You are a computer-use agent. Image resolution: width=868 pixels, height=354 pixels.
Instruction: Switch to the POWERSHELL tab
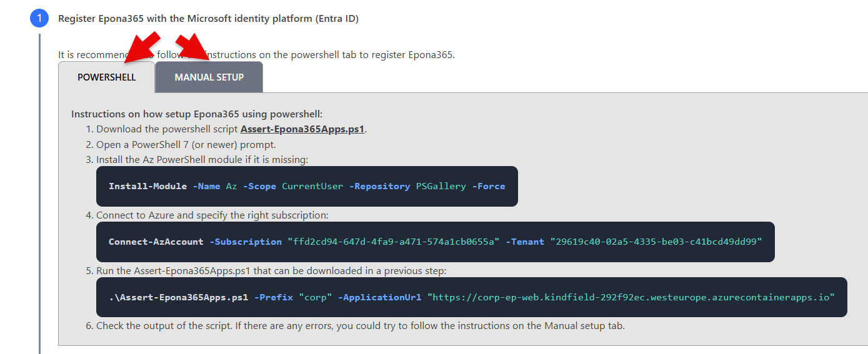tap(106, 77)
